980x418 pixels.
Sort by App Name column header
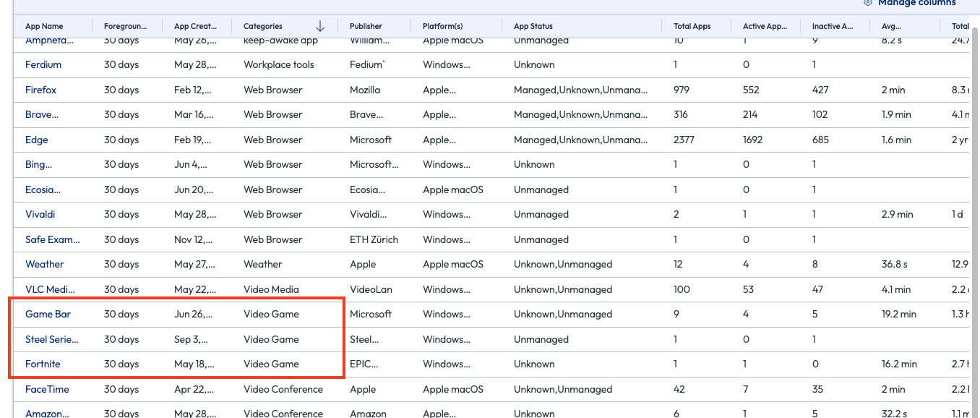(x=44, y=26)
